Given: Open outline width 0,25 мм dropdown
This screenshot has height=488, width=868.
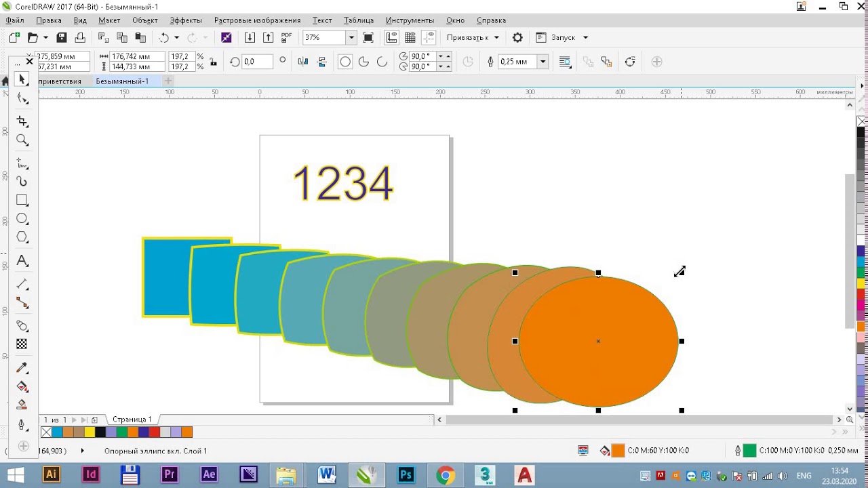Looking at the screenshot, I should 542,62.
